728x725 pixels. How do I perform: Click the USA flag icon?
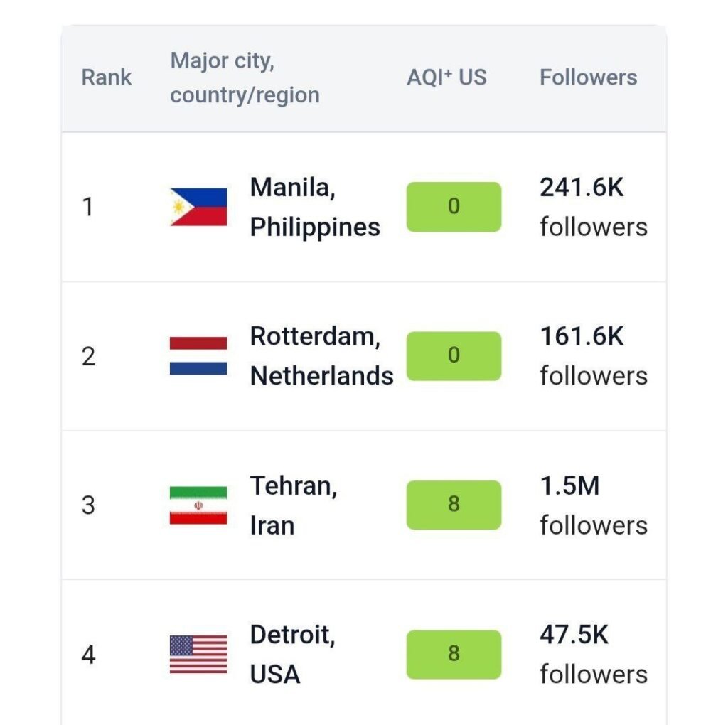pos(198,654)
